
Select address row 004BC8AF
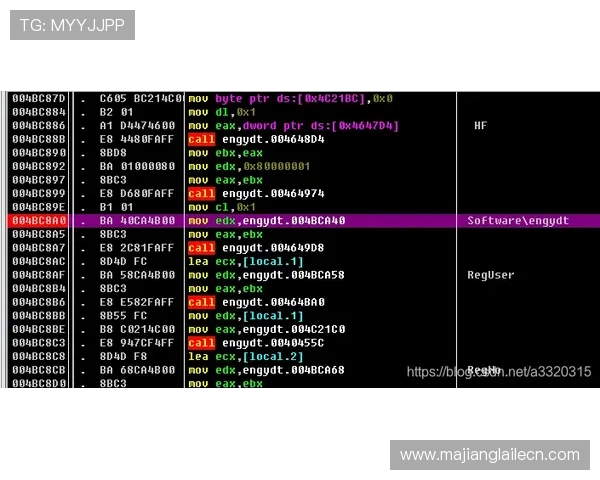(x=39, y=275)
